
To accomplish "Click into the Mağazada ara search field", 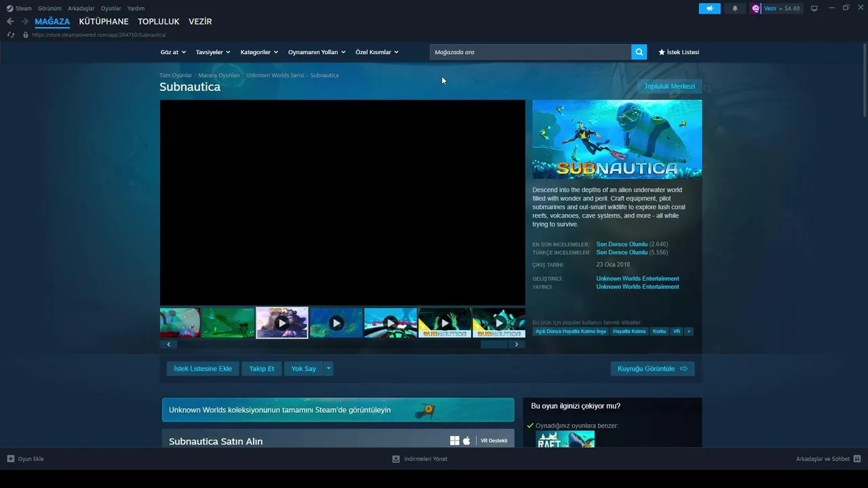I will (530, 52).
